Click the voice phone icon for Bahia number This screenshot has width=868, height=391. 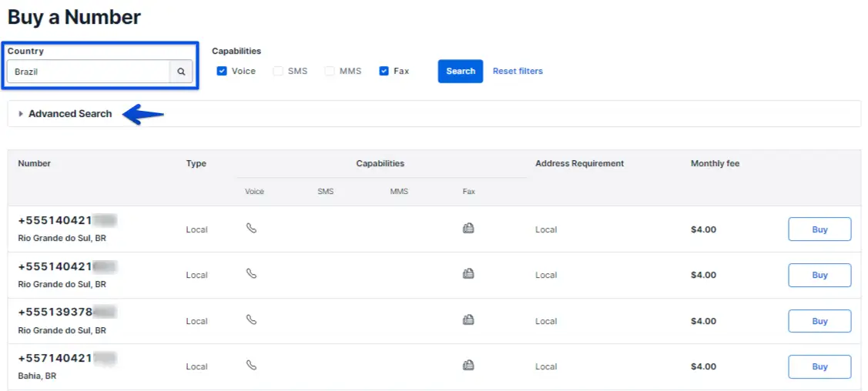click(251, 366)
